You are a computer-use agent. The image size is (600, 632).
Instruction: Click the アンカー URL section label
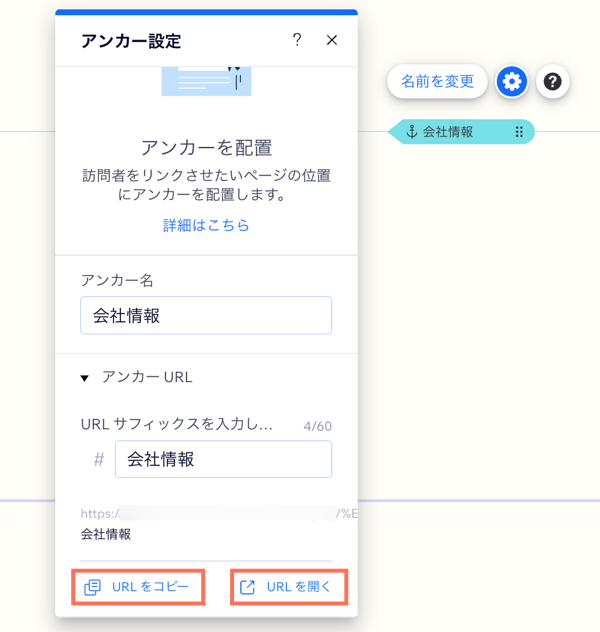click(147, 377)
